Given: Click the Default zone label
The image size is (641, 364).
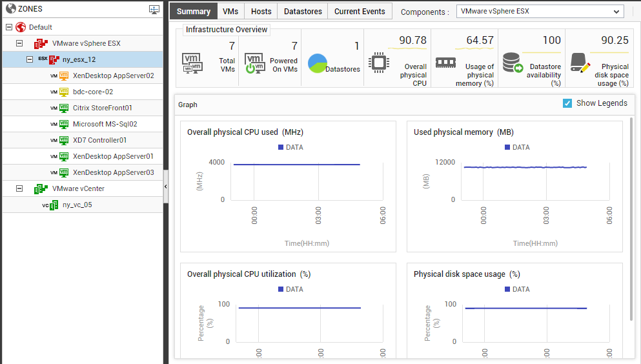Looking at the screenshot, I should (x=41, y=27).
